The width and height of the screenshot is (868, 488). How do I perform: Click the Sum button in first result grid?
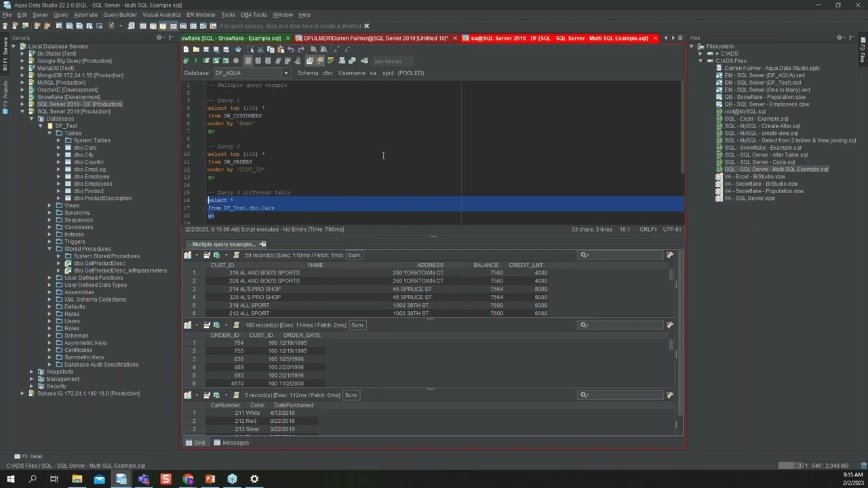point(354,255)
